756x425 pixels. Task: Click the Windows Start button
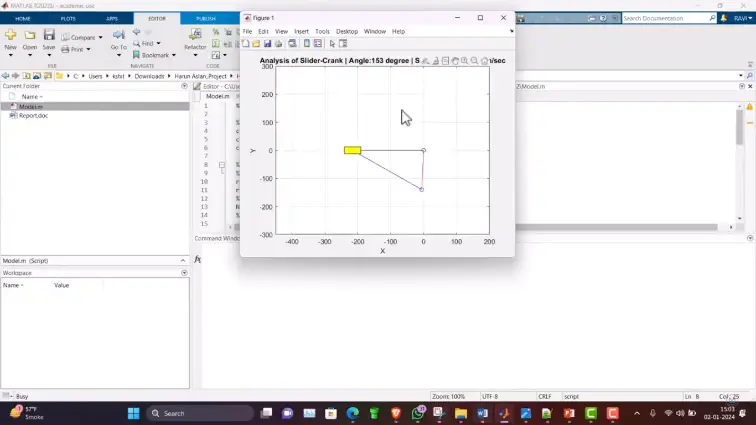[x=134, y=413]
